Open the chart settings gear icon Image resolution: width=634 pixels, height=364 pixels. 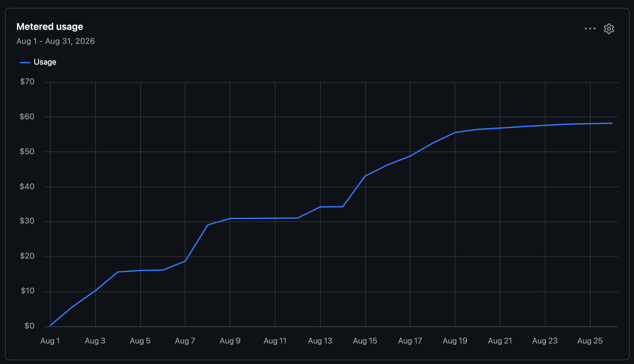[609, 29]
